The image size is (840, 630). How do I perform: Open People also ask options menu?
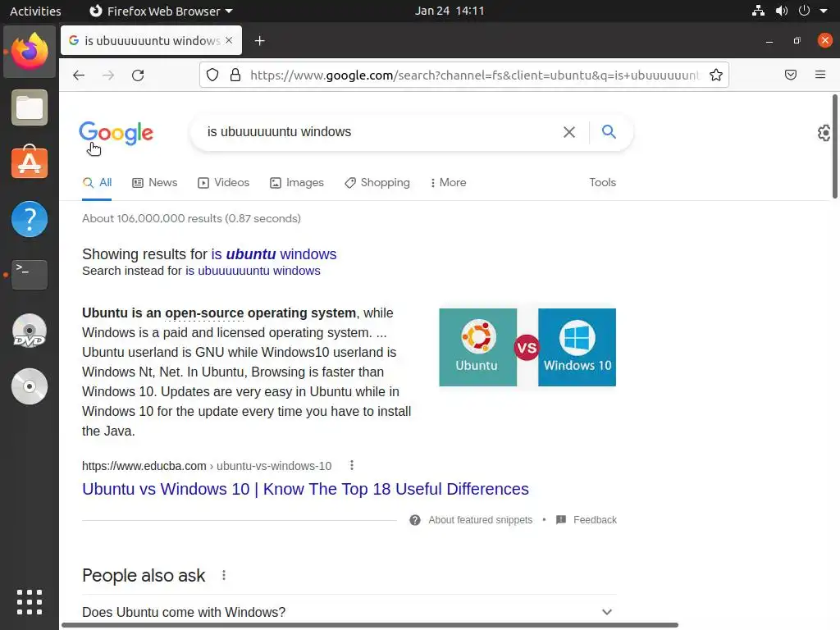pos(224,575)
